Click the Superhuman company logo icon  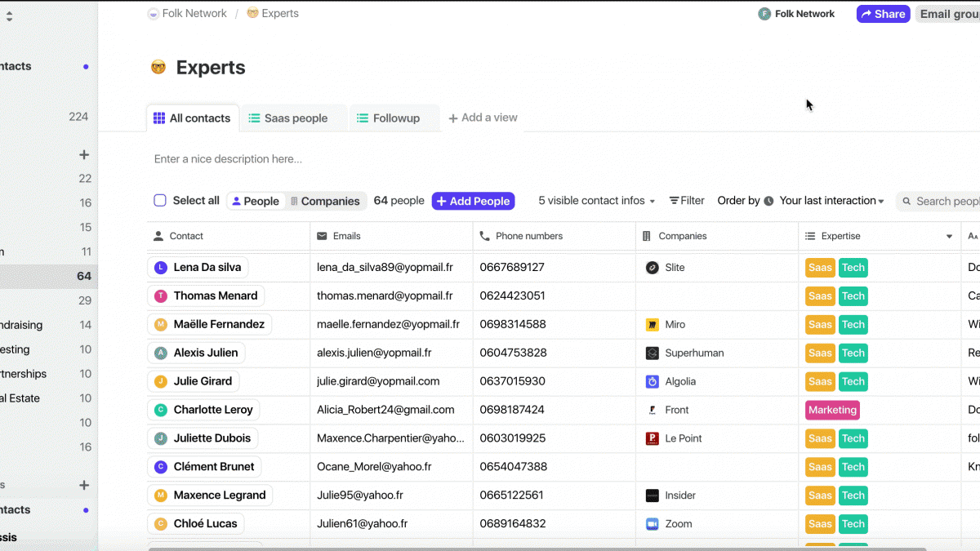click(x=652, y=353)
